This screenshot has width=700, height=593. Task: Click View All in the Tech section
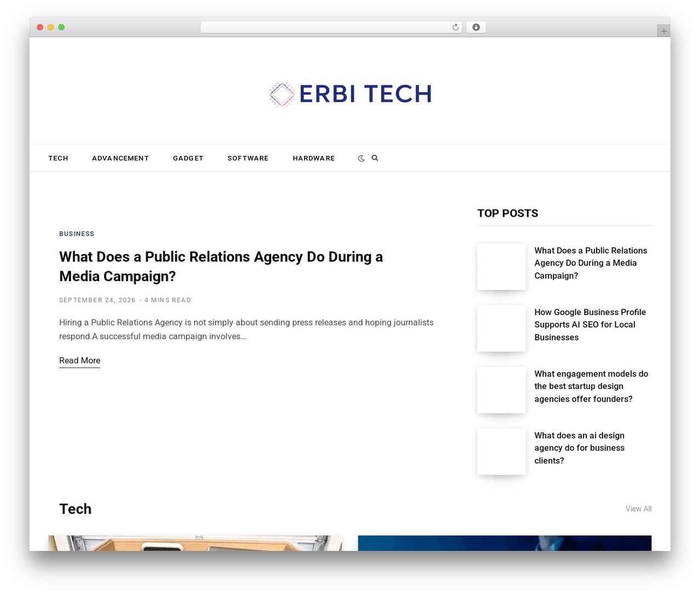click(x=638, y=509)
